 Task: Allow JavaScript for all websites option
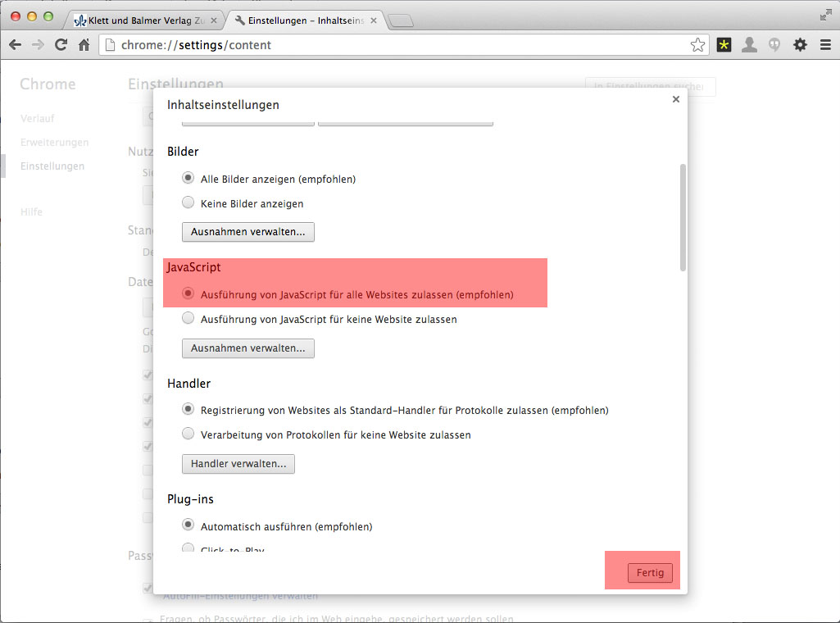tap(188, 293)
